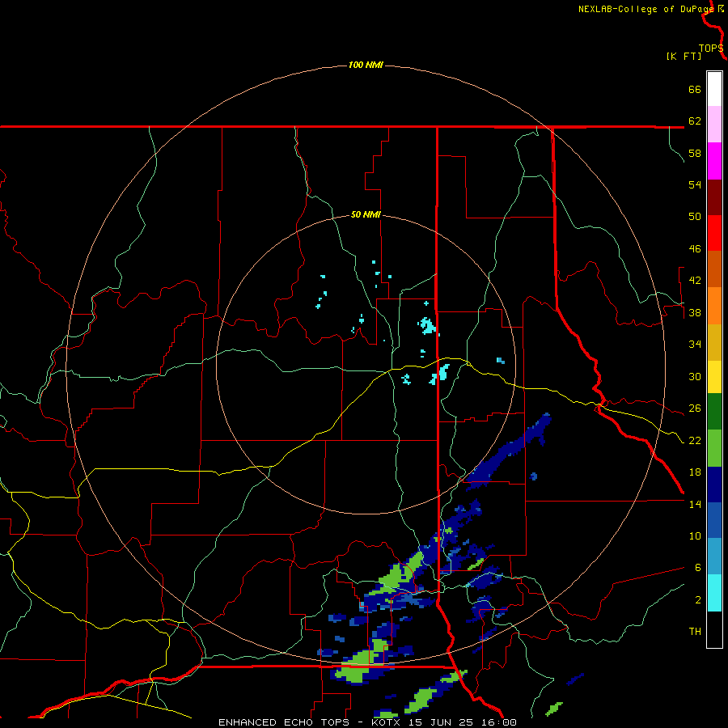This screenshot has height=728, width=728.
Task: Pick the dark red (maroon) legend swatch
Action: tap(714, 197)
